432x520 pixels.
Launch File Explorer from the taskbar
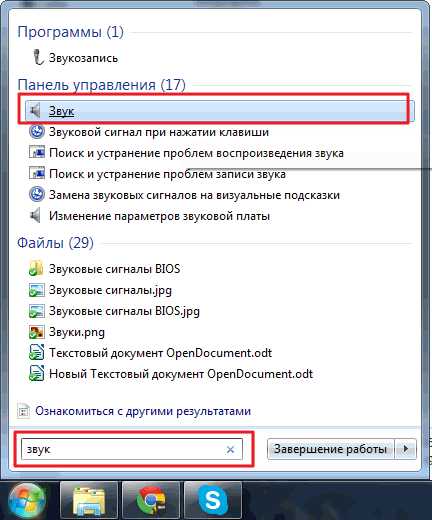(x=89, y=501)
